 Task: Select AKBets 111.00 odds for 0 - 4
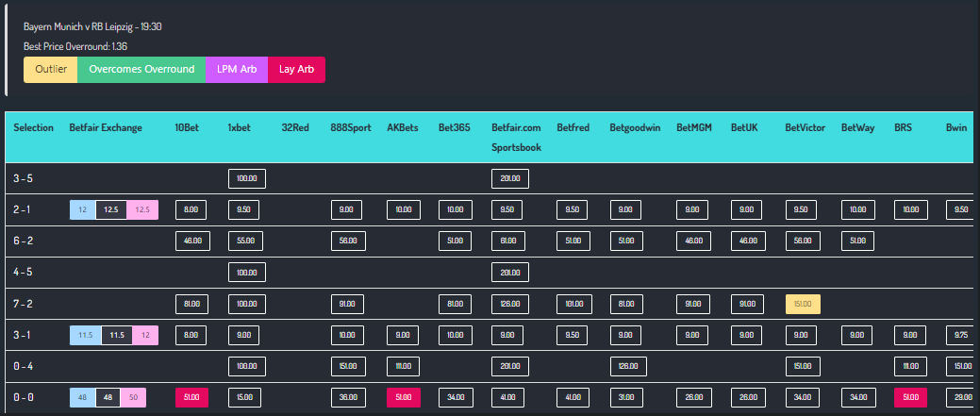[x=404, y=366]
